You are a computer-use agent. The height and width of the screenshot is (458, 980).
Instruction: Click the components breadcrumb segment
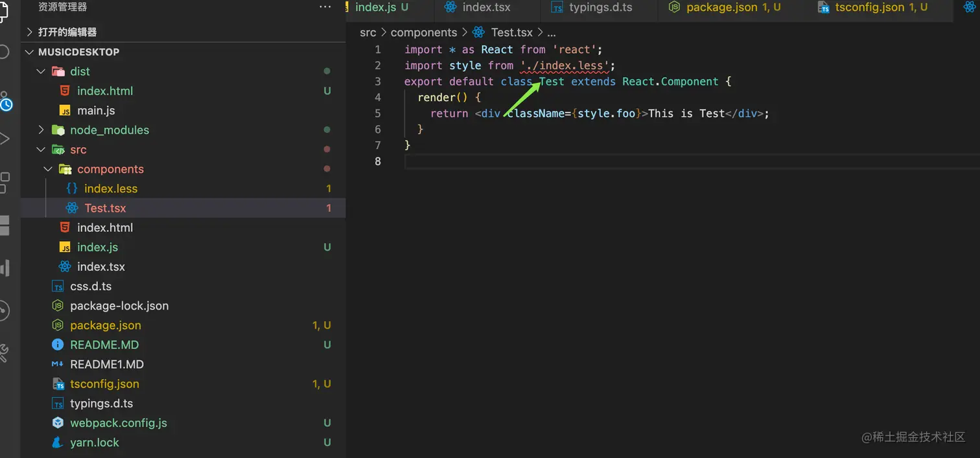tap(424, 32)
